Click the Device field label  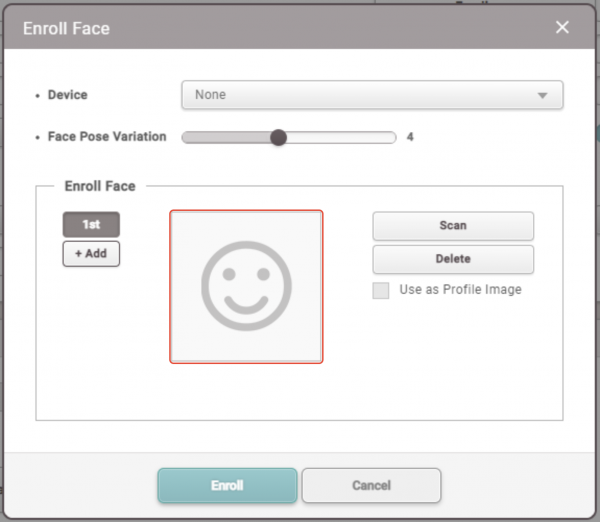[67, 95]
